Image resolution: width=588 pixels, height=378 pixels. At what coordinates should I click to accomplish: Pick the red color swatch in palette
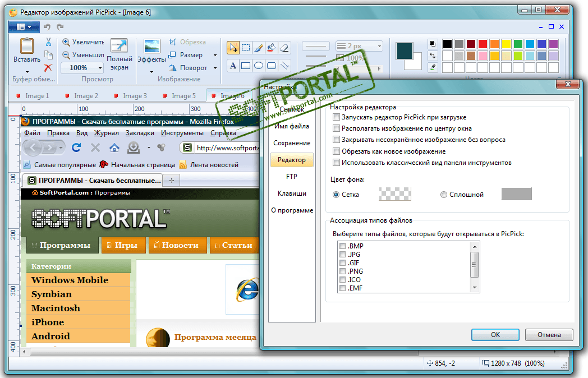(x=483, y=44)
